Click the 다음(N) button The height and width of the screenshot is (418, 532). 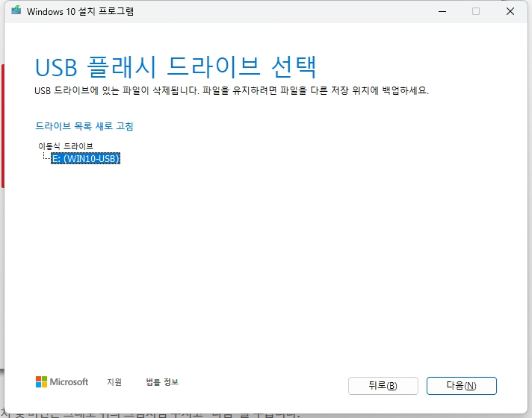tap(462, 386)
